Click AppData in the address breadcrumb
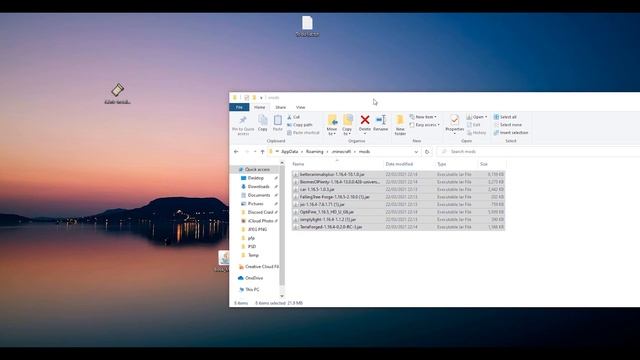The height and width of the screenshot is (360, 640). [x=289, y=151]
